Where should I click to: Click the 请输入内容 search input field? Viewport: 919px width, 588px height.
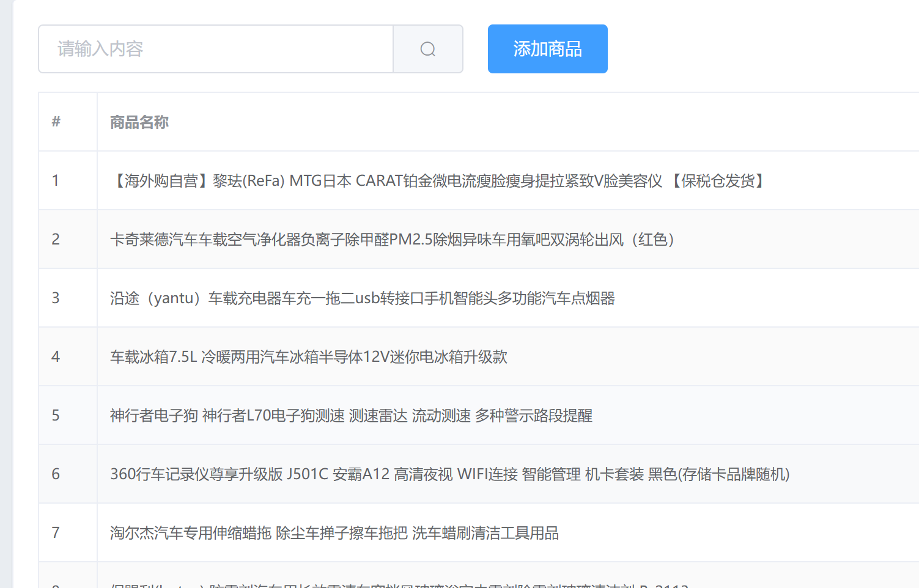pyautogui.click(x=216, y=49)
